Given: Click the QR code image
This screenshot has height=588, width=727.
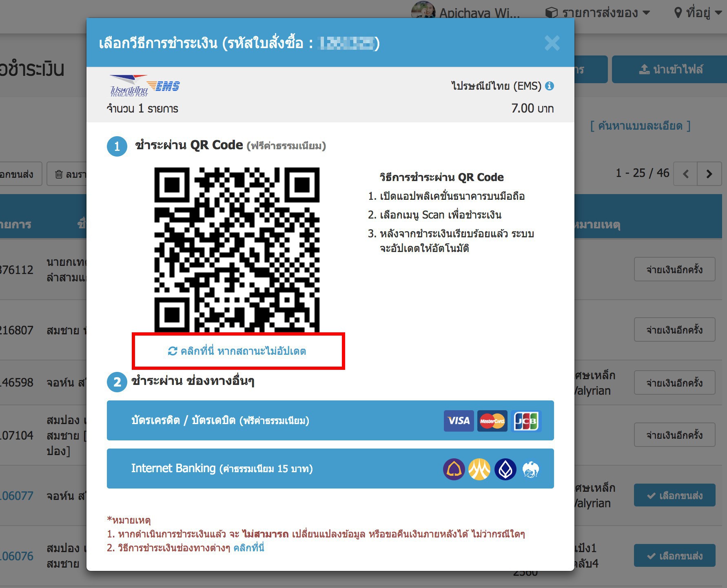Looking at the screenshot, I should coord(237,249).
